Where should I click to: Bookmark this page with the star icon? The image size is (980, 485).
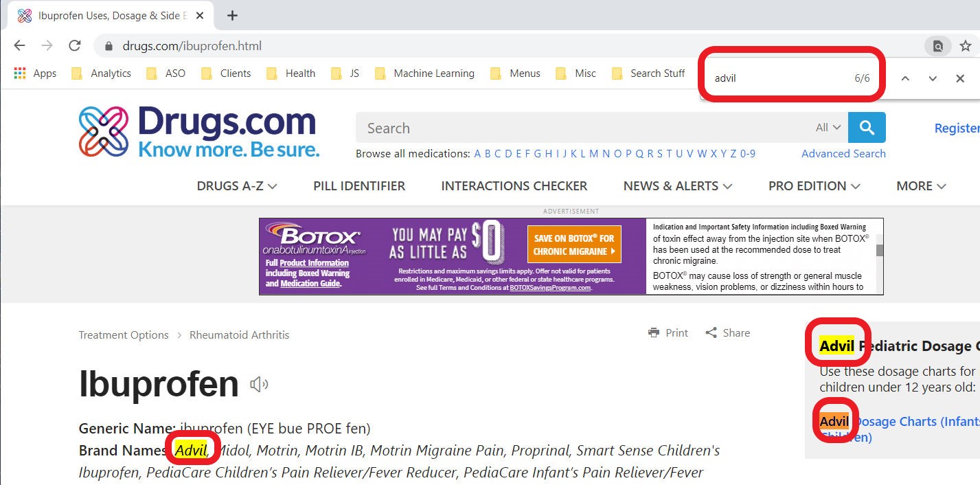pyautogui.click(x=966, y=46)
